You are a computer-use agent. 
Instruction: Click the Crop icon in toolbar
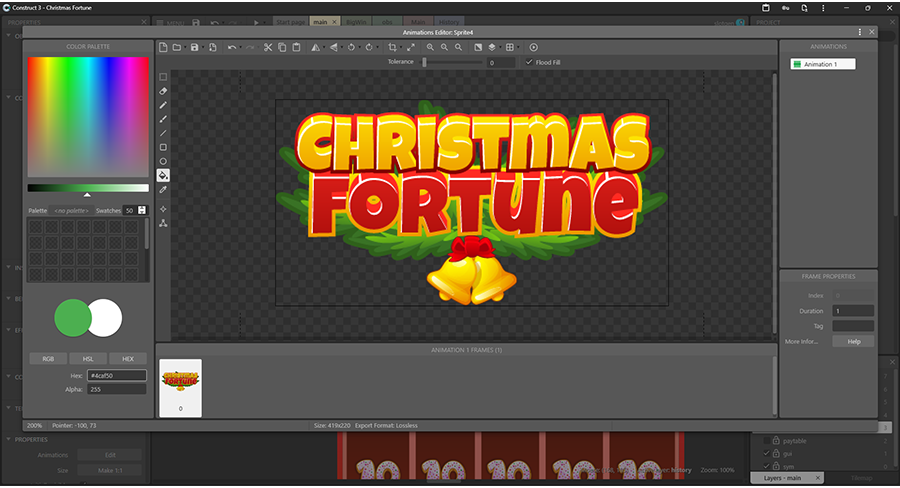pyautogui.click(x=392, y=47)
